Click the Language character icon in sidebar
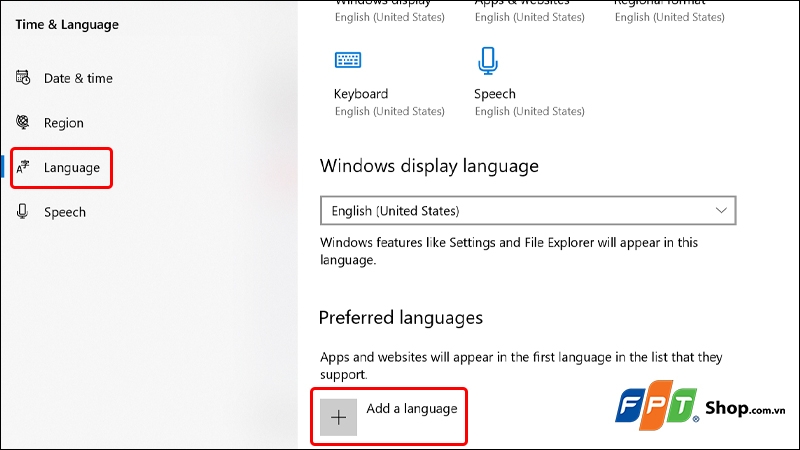The height and width of the screenshot is (450, 800). pyautogui.click(x=23, y=168)
